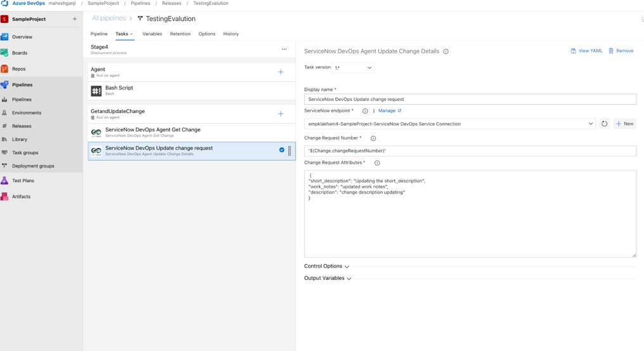The image size is (644, 351).
Task: Click the Pipelines sub-item icon
Action: (4, 100)
